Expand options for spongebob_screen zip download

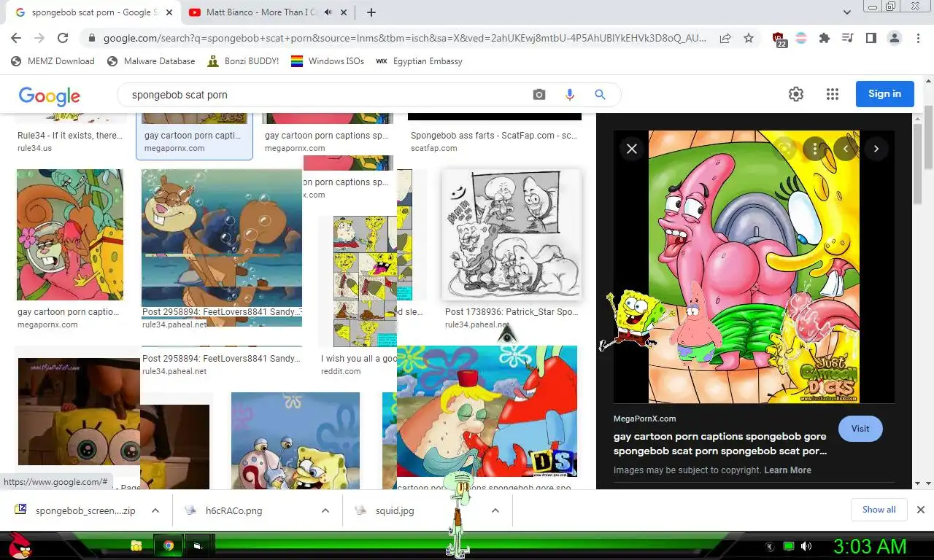[x=155, y=510]
